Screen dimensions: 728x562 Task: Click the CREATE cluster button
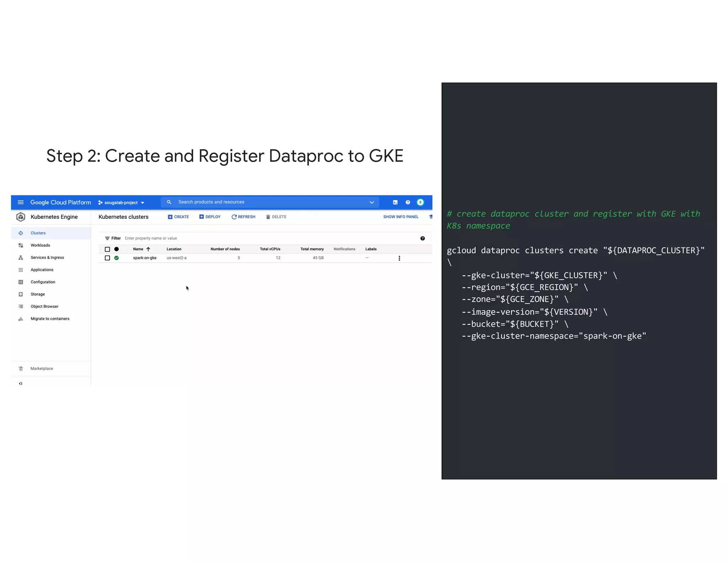[x=178, y=217]
